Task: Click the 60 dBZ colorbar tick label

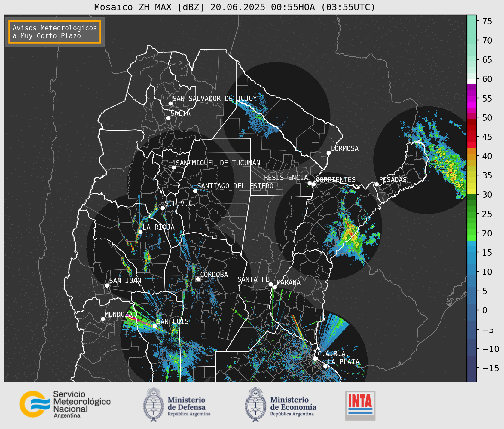Action: tap(487, 79)
